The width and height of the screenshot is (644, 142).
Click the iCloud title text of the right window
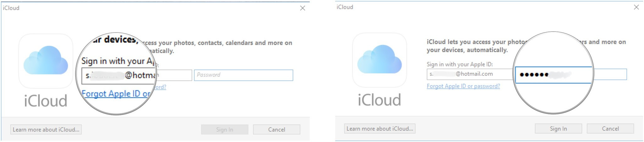coord(345,7)
